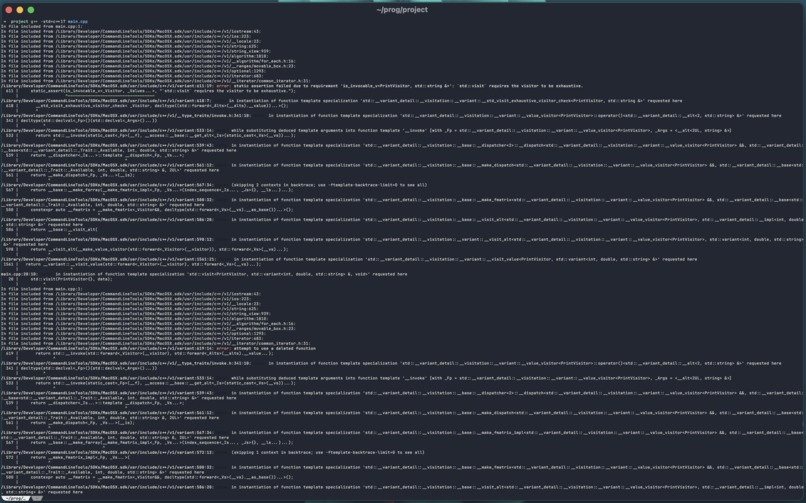Click '(skipping 2 contexts in backtrace' note
806x503 pixels.
[x=329, y=185]
